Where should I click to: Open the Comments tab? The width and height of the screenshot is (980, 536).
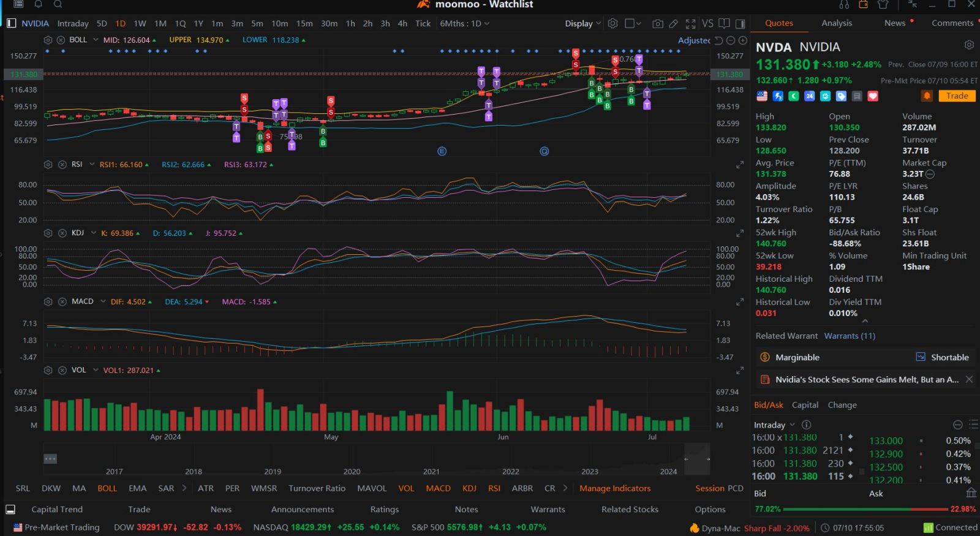[x=952, y=23]
